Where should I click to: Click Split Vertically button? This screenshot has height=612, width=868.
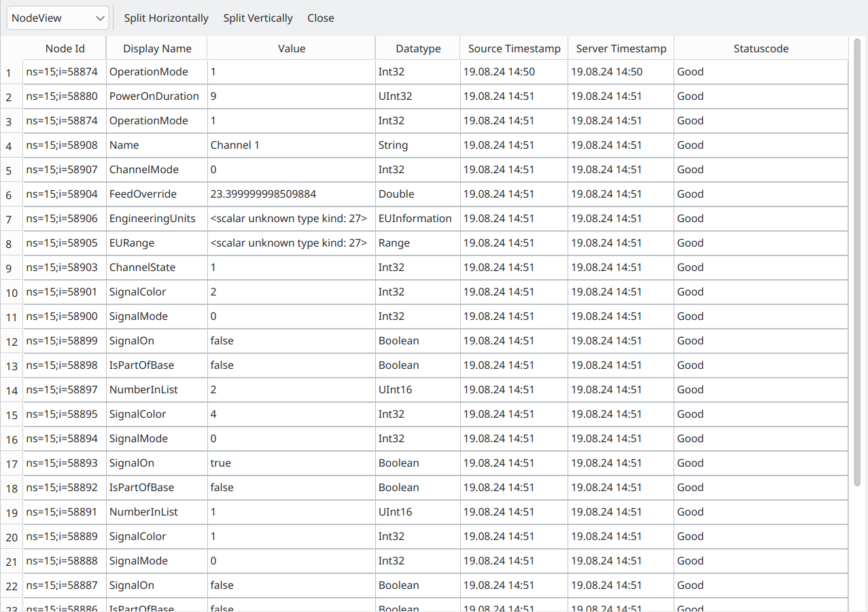point(258,18)
